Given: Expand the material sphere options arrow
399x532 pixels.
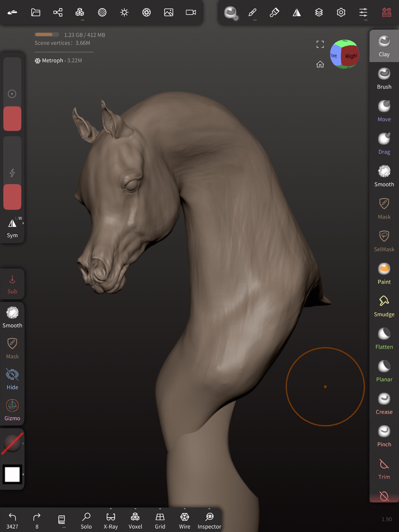Looking at the screenshot, I should pyautogui.click(x=23, y=443).
